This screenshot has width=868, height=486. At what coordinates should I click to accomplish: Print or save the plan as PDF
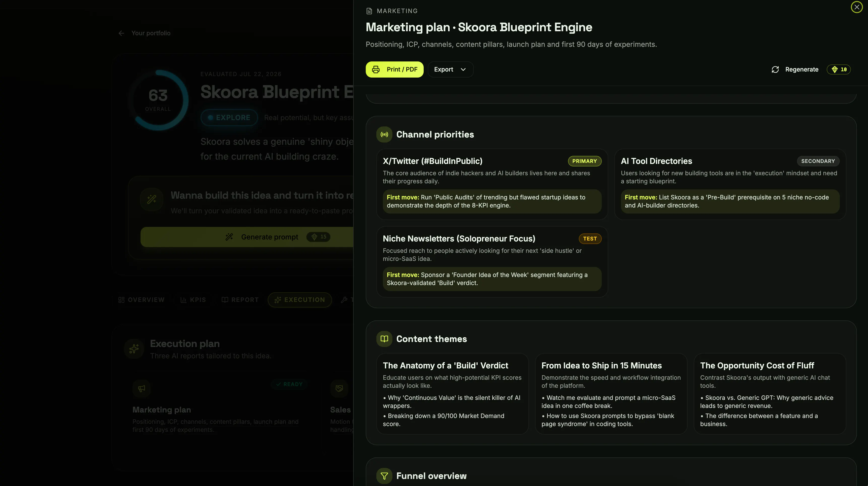click(x=394, y=70)
